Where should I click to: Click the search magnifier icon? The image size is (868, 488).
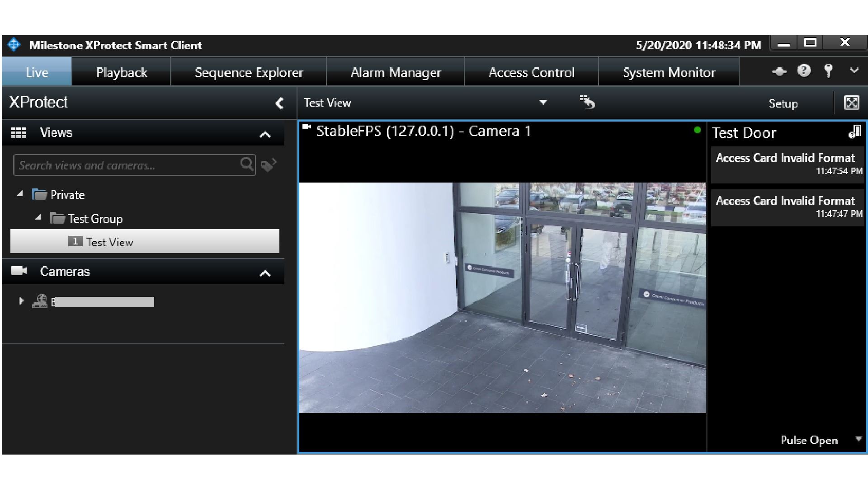(247, 164)
